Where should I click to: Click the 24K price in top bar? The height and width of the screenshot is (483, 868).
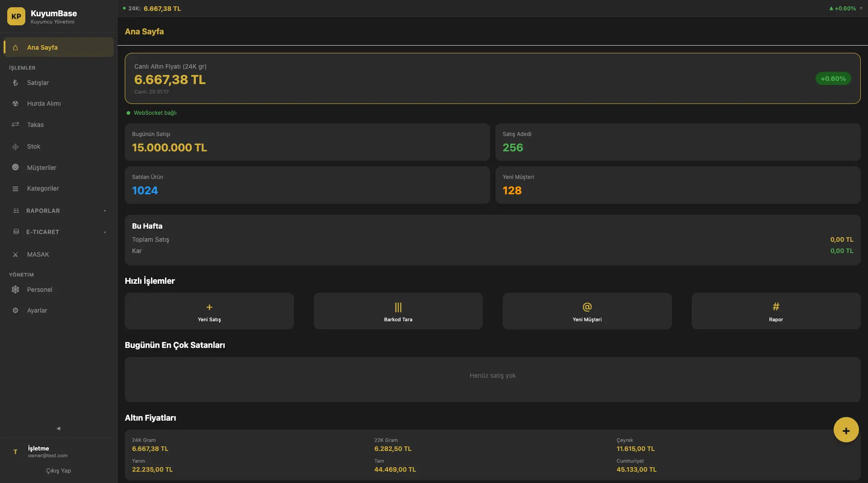click(x=162, y=9)
